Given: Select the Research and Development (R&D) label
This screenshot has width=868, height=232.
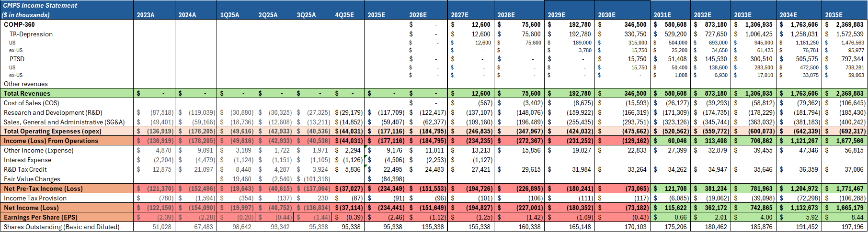Looking at the screenshot, I should pos(53,112).
